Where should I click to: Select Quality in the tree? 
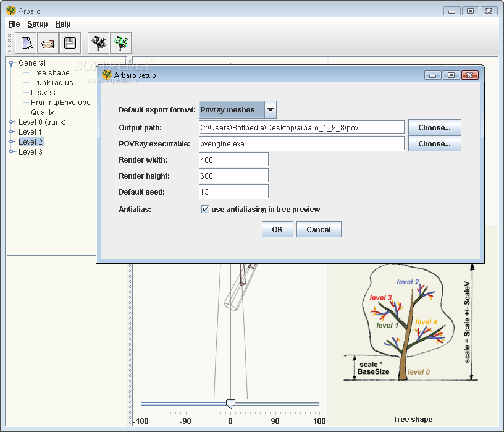pos(43,112)
